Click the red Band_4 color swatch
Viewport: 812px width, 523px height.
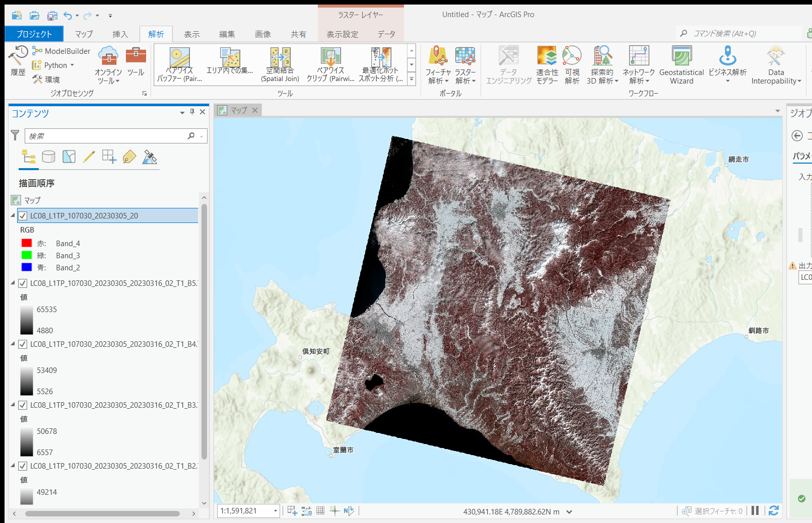coord(27,243)
